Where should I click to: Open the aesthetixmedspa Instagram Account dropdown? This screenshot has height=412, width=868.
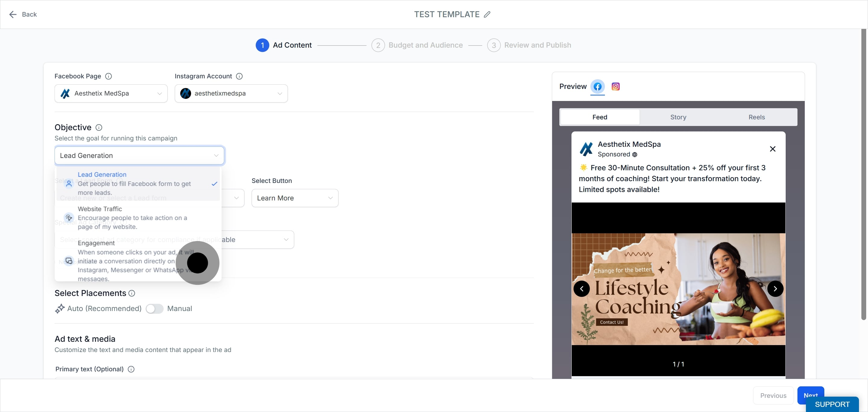231,93
